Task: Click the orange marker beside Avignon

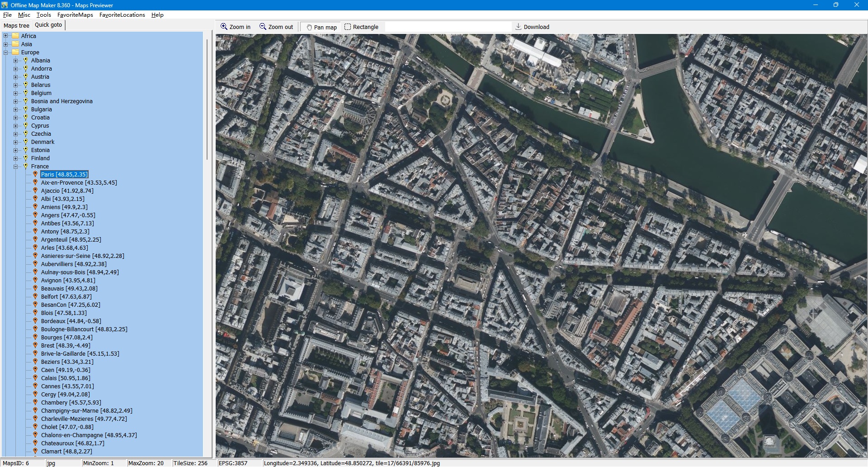Action: [35, 280]
